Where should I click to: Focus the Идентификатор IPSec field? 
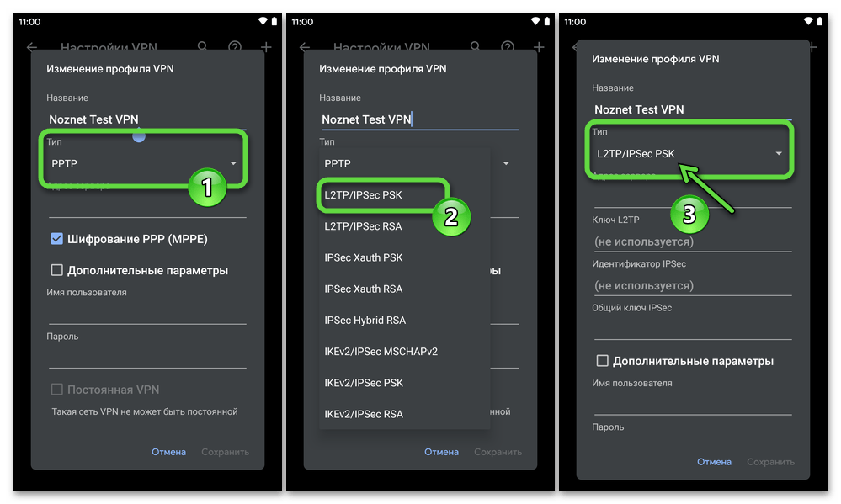point(693,285)
